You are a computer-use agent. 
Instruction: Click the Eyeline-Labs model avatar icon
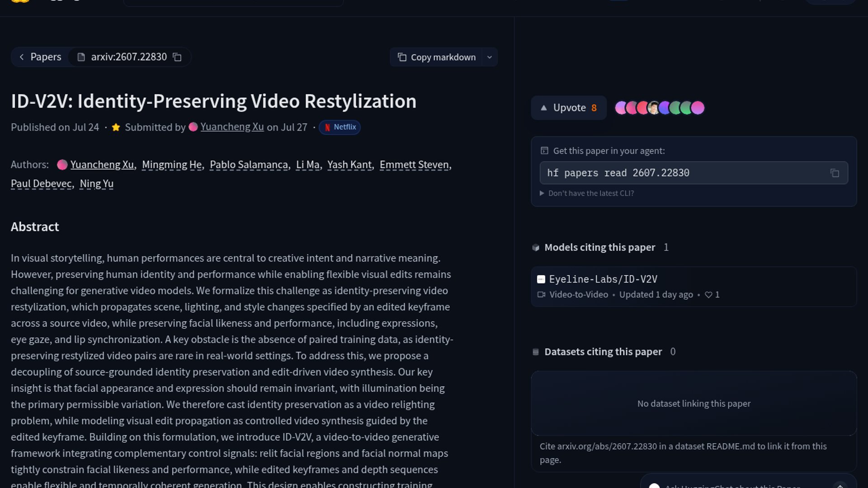(x=541, y=279)
